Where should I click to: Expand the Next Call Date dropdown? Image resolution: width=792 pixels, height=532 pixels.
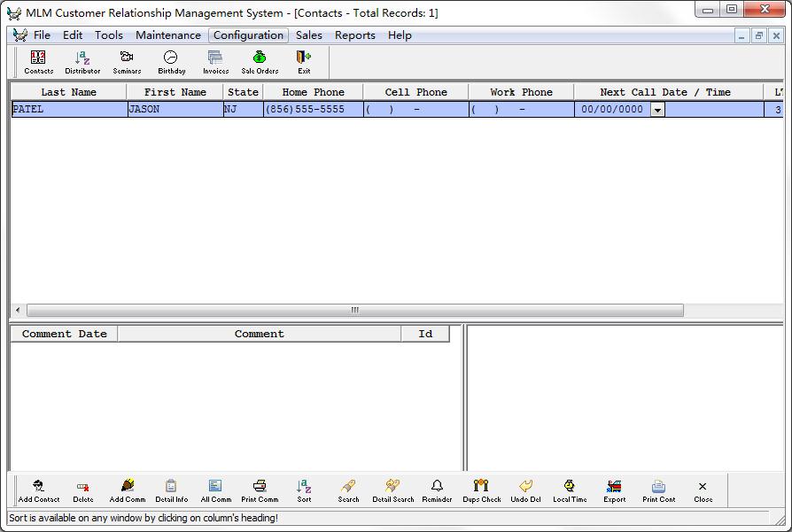[657, 110]
